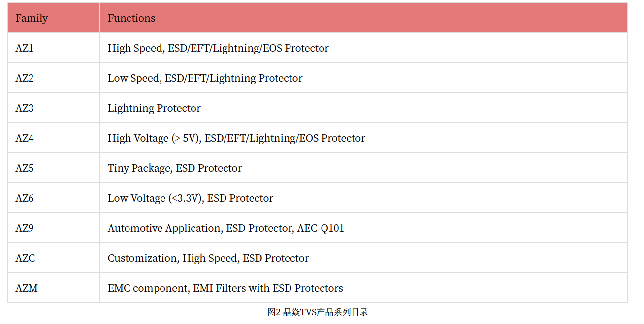644x324 pixels.
Task: Select the AZM family cell
Action: [27, 288]
